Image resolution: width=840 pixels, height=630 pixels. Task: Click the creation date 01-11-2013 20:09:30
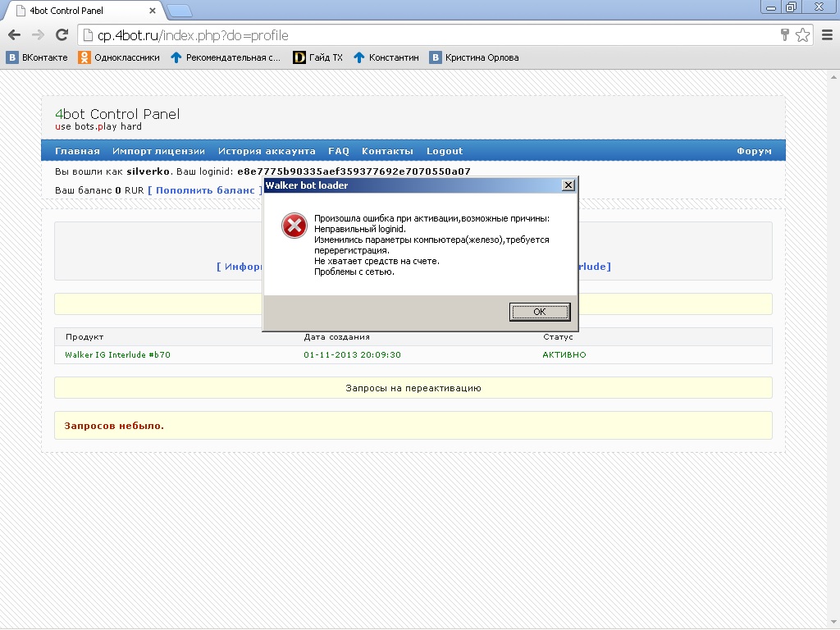pyautogui.click(x=352, y=354)
